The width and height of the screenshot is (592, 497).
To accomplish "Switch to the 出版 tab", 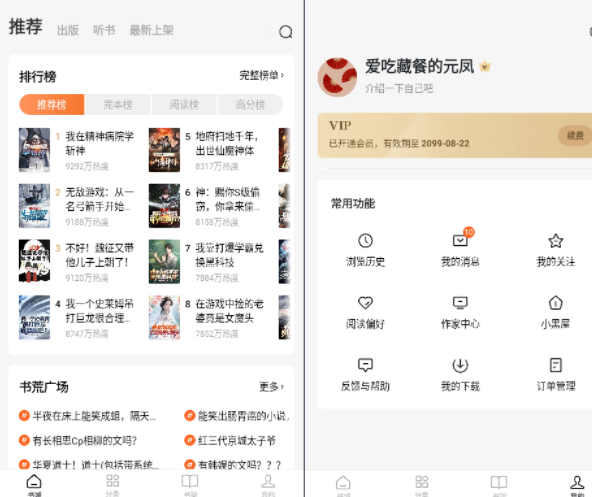I will click(68, 30).
